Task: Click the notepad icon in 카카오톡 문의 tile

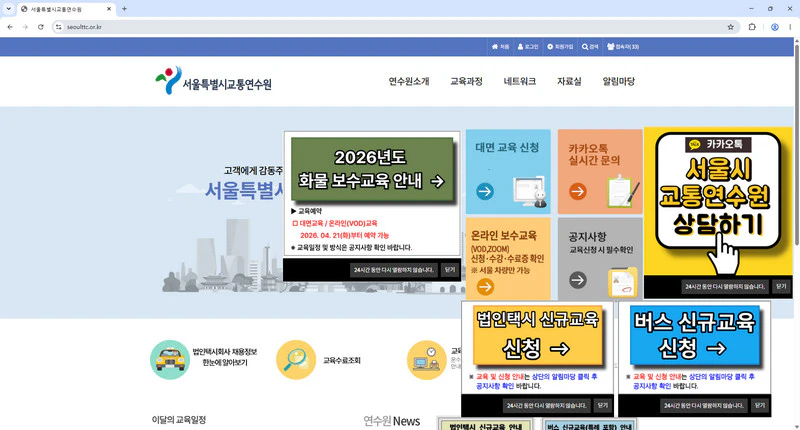Action: click(x=623, y=190)
